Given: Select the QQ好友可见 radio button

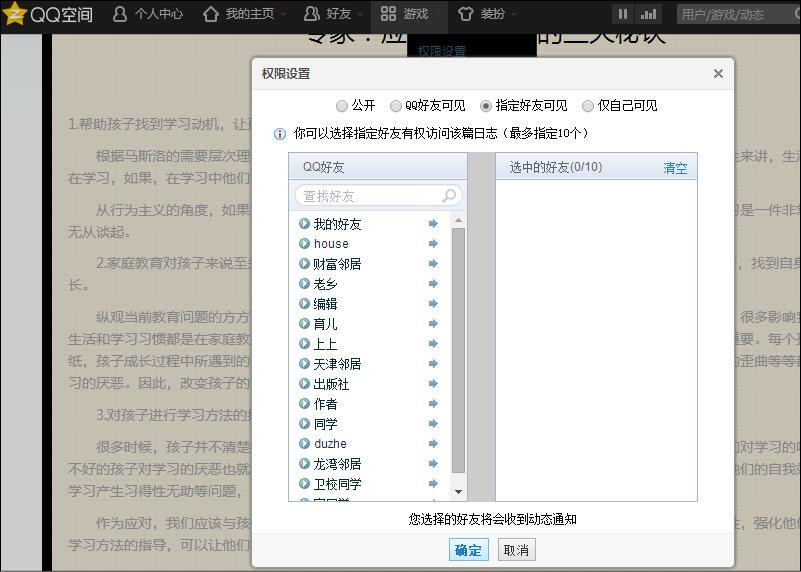Looking at the screenshot, I should [395, 106].
